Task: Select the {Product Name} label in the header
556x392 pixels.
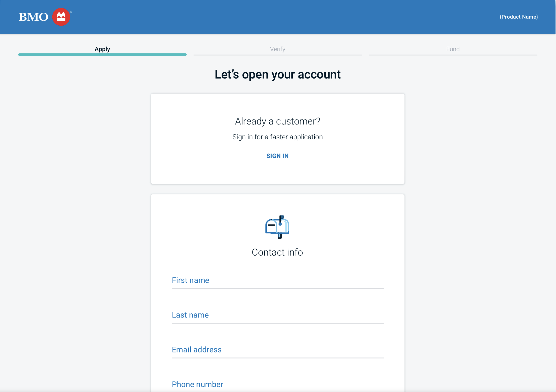Action: tap(519, 17)
